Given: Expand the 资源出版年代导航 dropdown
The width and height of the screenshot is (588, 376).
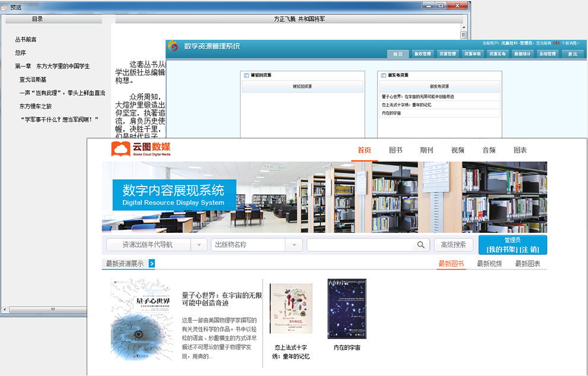Looking at the screenshot, I should tap(199, 245).
